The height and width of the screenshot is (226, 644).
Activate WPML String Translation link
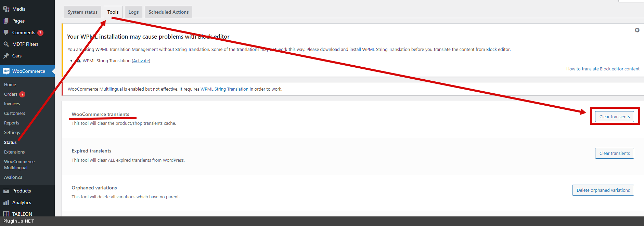point(141,61)
